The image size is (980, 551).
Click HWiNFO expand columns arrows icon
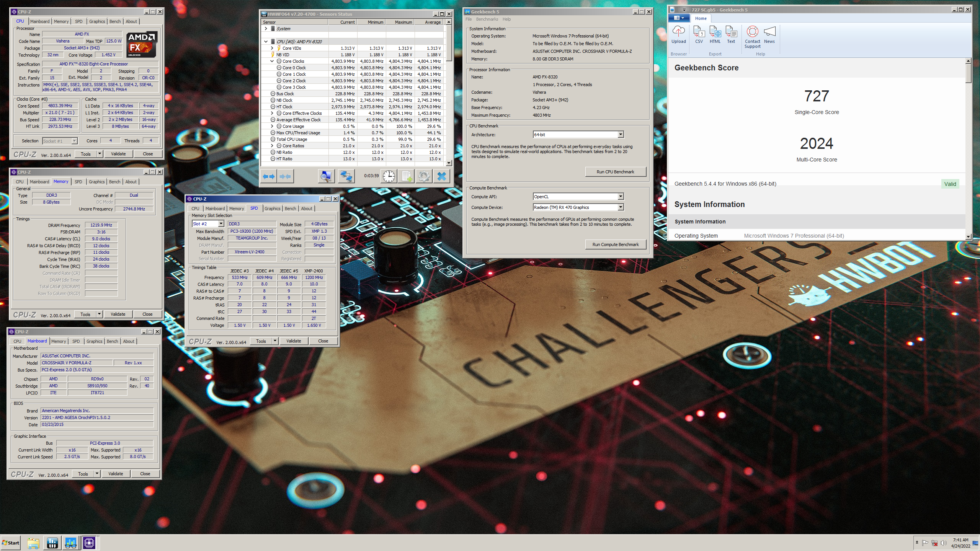269,176
